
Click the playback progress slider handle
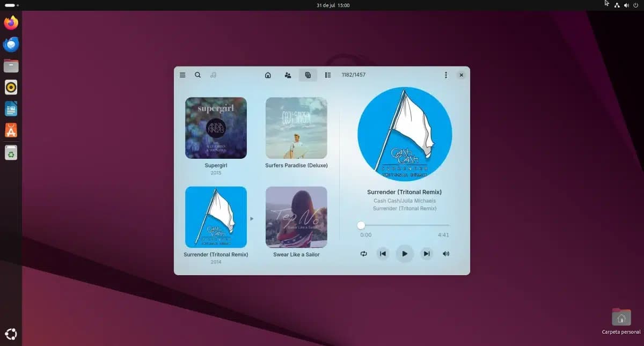[361, 225]
